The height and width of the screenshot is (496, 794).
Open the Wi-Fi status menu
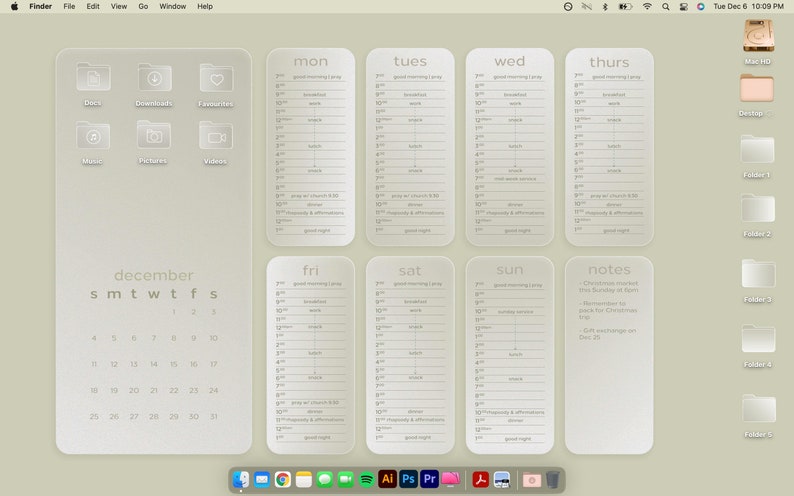tap(647, 7)
